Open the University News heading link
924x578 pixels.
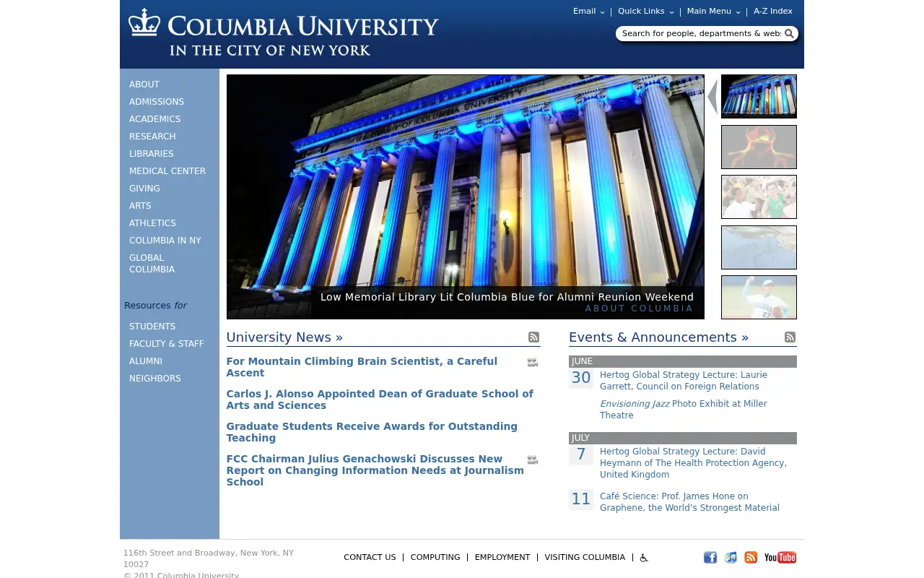[284, 337]
